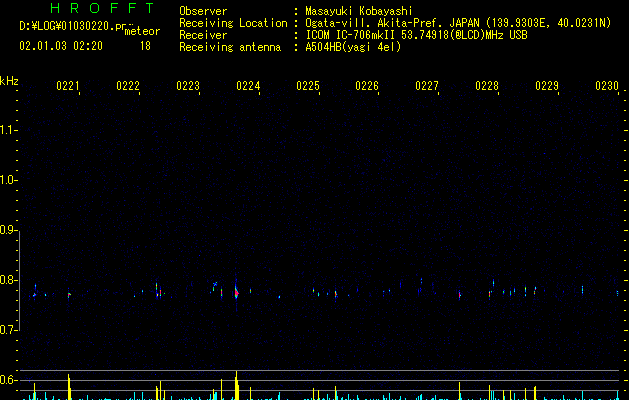Click the date stamp 02.01.03 02:20

(61, 46)
